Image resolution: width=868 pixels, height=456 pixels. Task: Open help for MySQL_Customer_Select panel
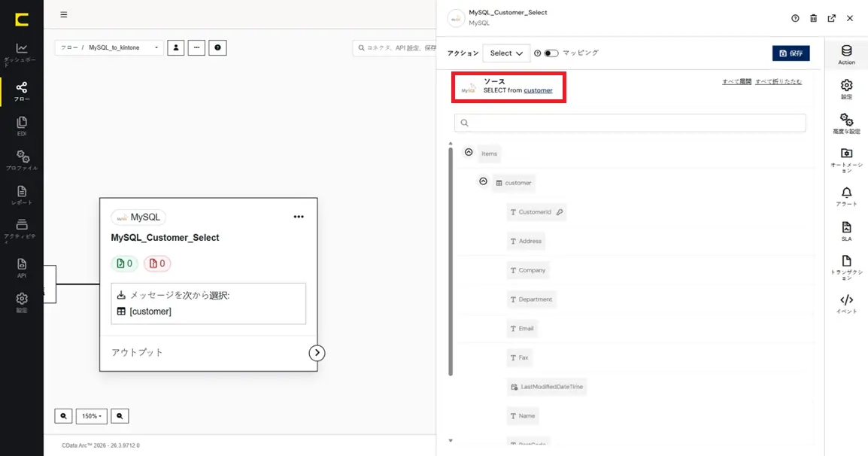pyautogui.click(x=795, y=18)
